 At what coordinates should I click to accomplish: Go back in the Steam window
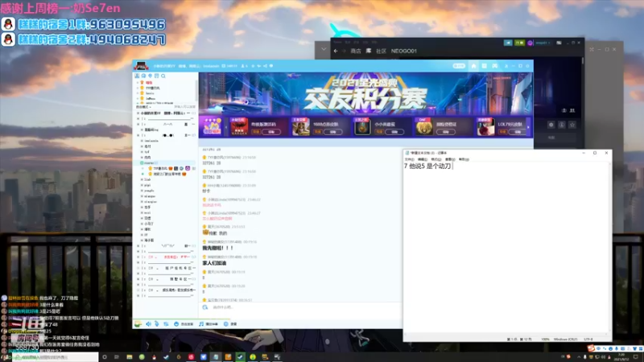(x=336, y=51)
